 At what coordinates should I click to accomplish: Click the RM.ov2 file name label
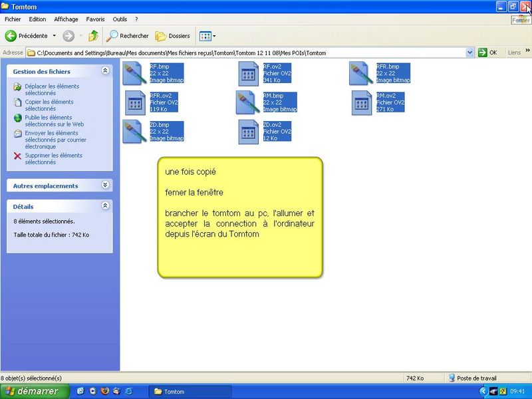[386, 96]
